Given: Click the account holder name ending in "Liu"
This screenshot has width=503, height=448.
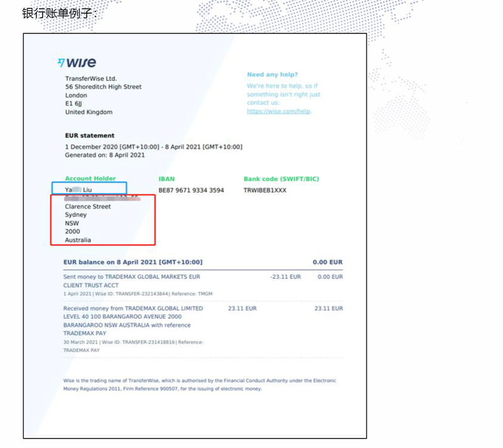Looking at the screenshot, I should [x=78, y=190].
